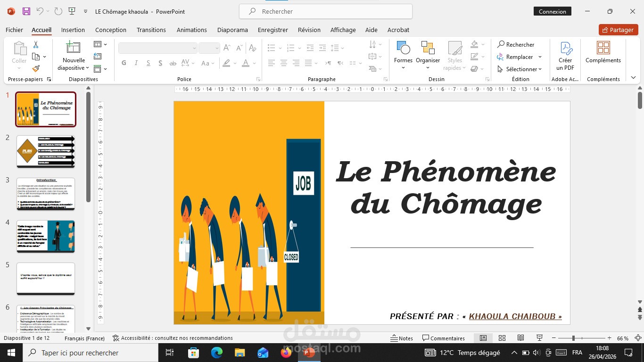Screen dimensions: 644x362
Task: Align text to the right
Action: pyautogui.click(x=296, y=63)
